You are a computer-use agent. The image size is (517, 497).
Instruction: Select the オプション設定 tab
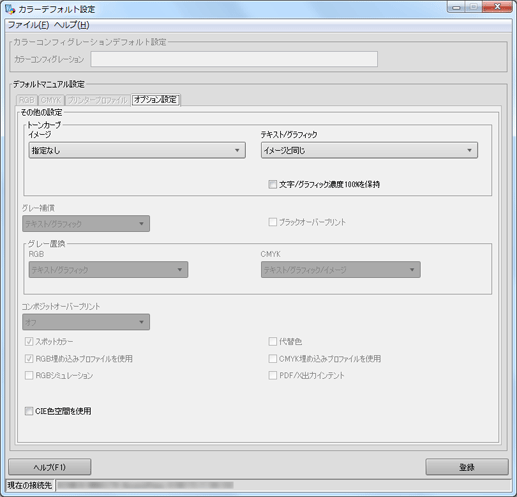[156, 100]
